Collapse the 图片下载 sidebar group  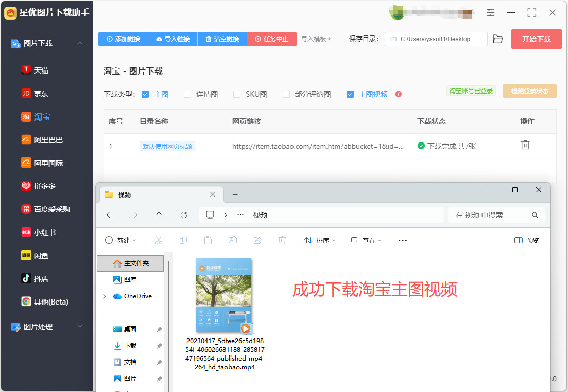80,43
